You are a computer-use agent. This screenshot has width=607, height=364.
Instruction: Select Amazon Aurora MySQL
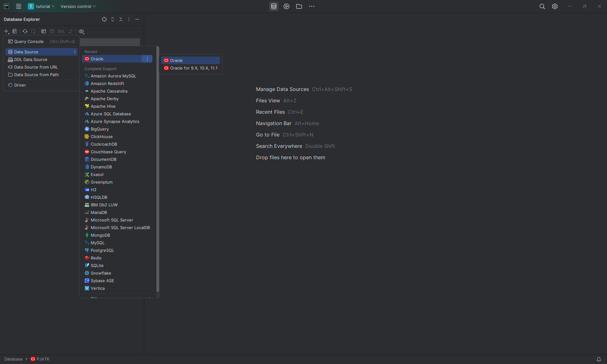pos(117,76)
